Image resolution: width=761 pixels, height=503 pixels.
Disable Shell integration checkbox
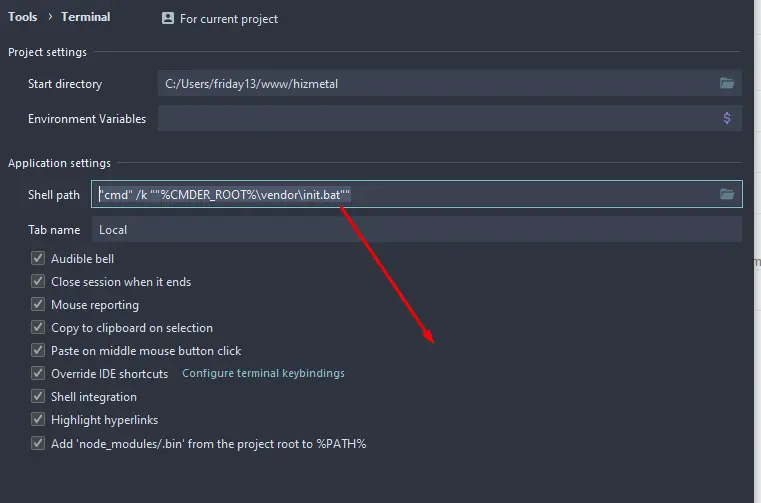pyautogui.click(x=38, y=396)
